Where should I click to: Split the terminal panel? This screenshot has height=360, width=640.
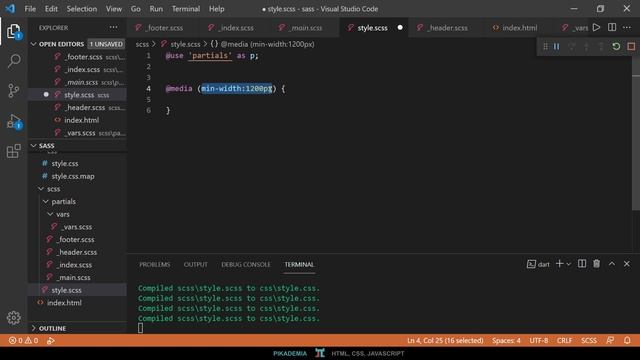click(582, 264)
